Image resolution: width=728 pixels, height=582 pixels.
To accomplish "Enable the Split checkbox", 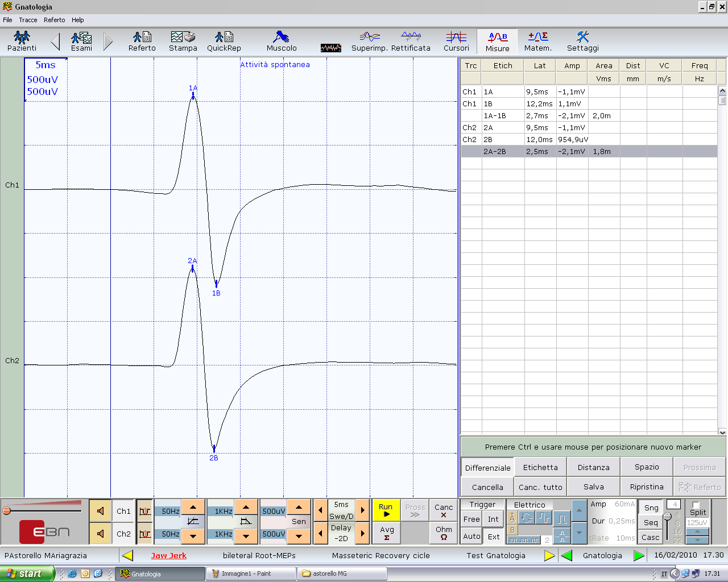I will point(696,505).
